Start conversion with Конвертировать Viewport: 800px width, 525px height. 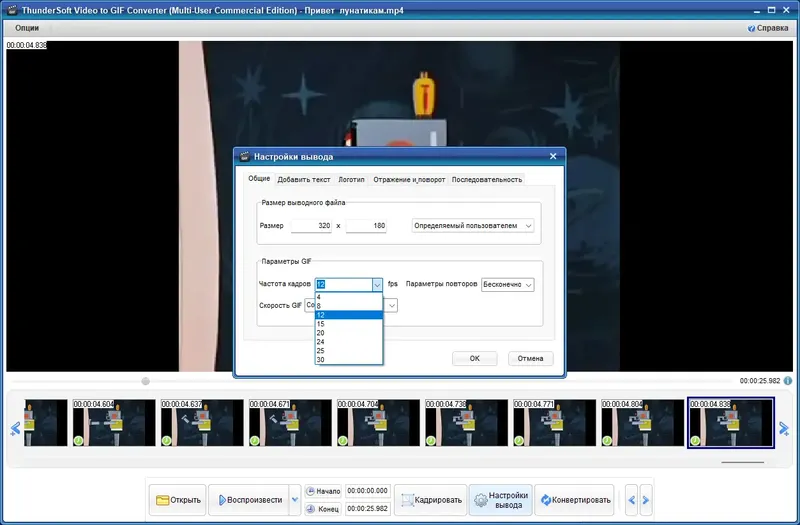point(574,500)
